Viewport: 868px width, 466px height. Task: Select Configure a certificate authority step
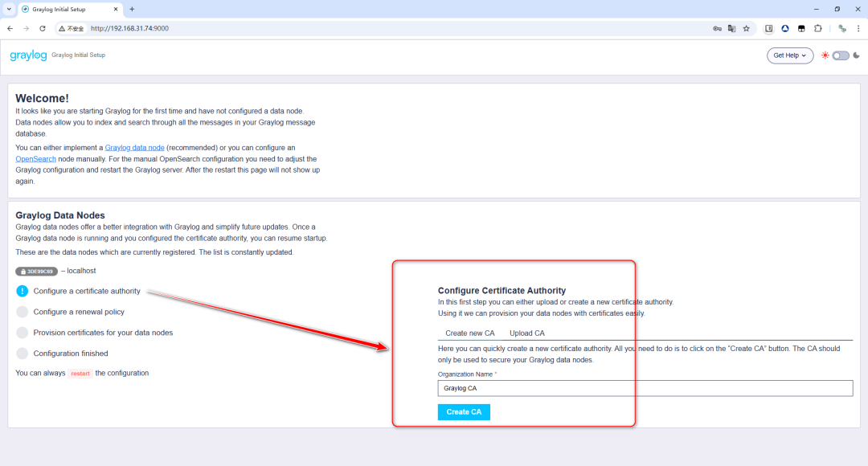[x=87, y=291]
